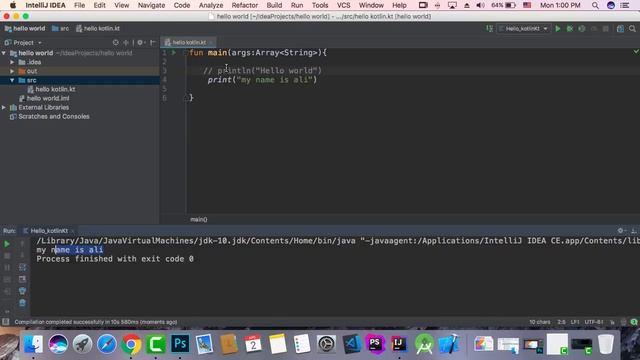Click the run gutter arrow beside main
This screenshot has height=360, width=640.
point(174,53)
